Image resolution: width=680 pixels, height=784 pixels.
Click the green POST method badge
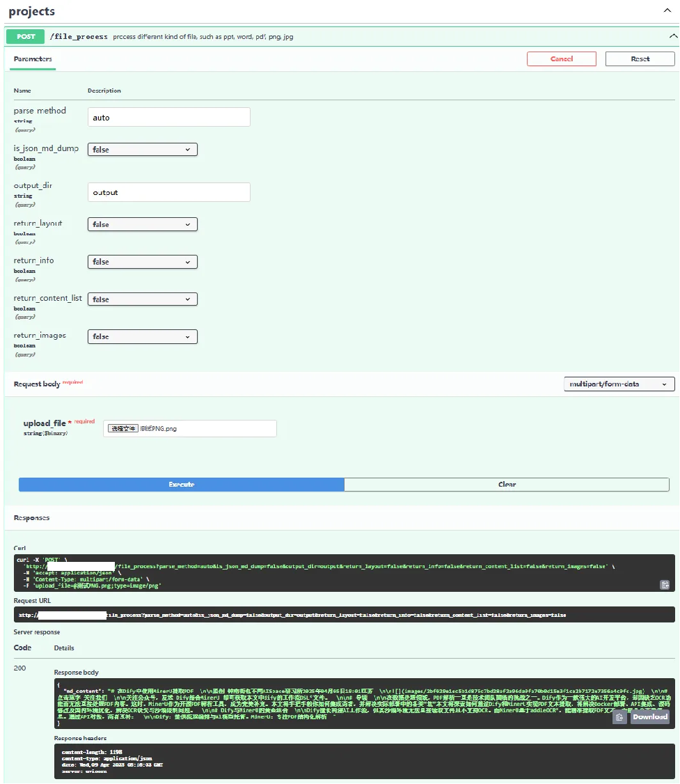coord(26,36)
